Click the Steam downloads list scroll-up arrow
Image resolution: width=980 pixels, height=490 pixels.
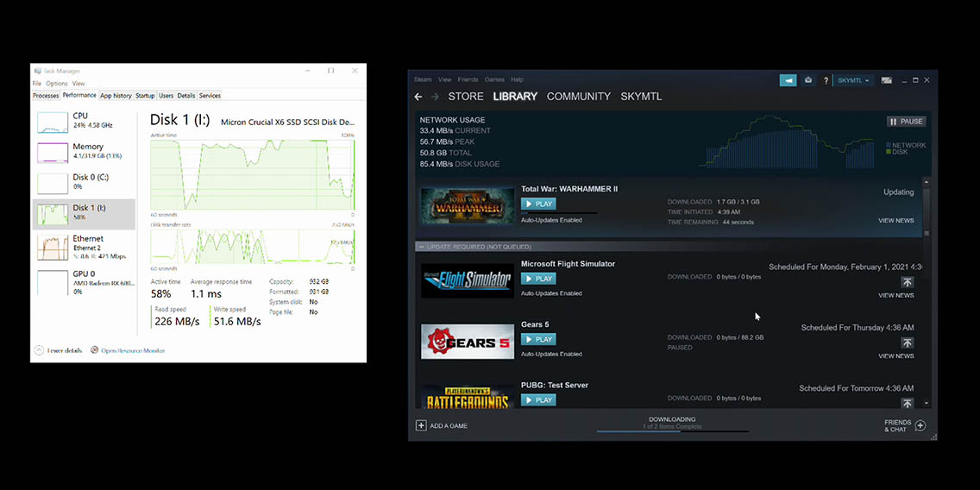tap(927, 182)
